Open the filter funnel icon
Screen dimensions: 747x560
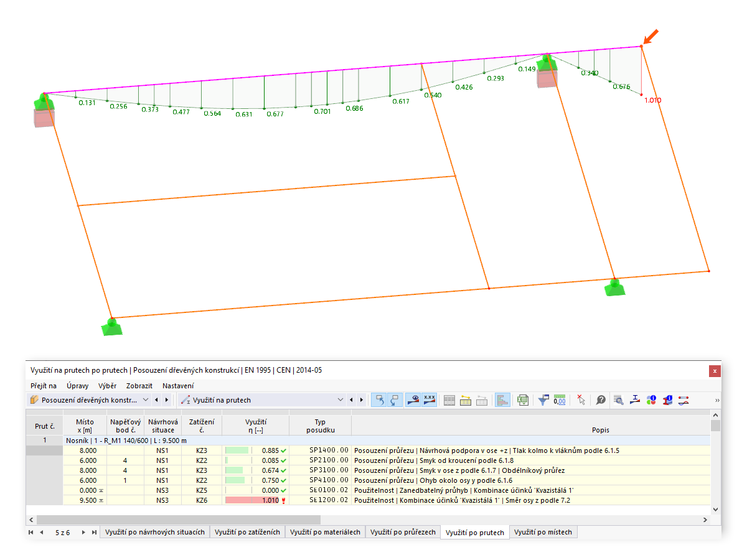pos(543,400)
